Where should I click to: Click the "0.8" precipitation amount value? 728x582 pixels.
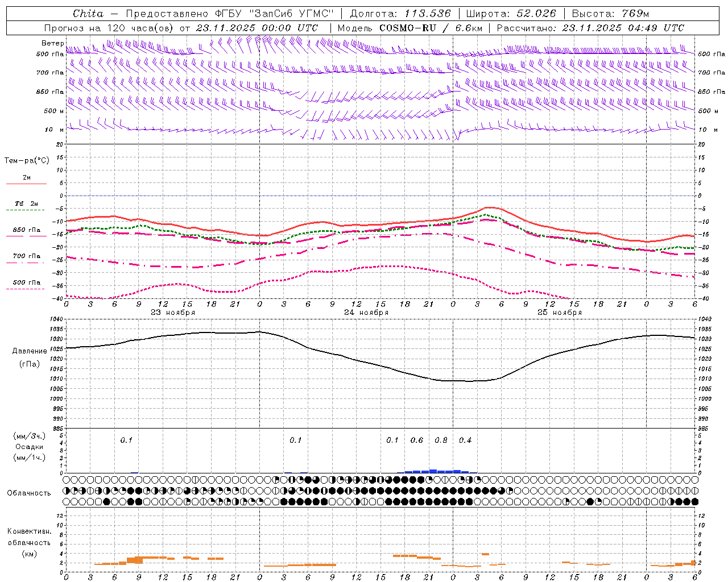tap(441, 440)
